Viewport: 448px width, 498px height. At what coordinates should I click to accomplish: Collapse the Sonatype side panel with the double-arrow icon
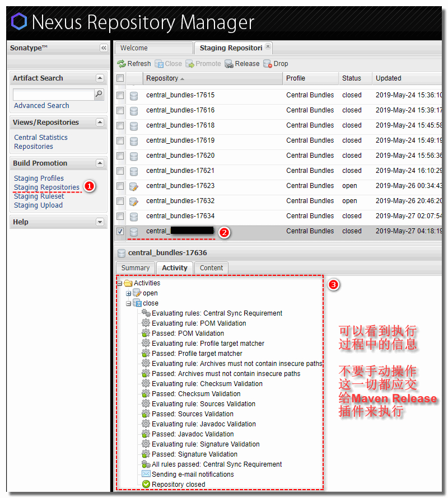(104, 48)
